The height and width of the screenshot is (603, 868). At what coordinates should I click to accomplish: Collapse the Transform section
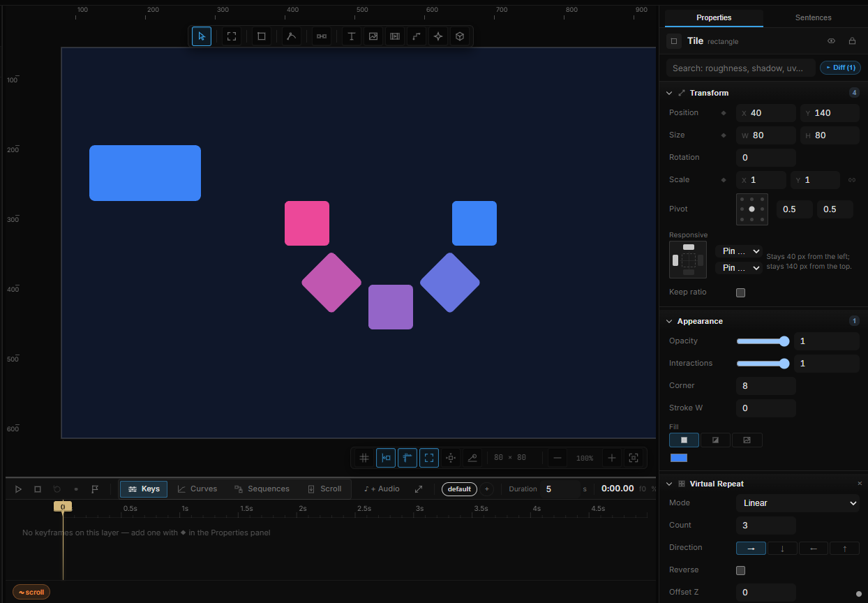[x=669, y=93]
